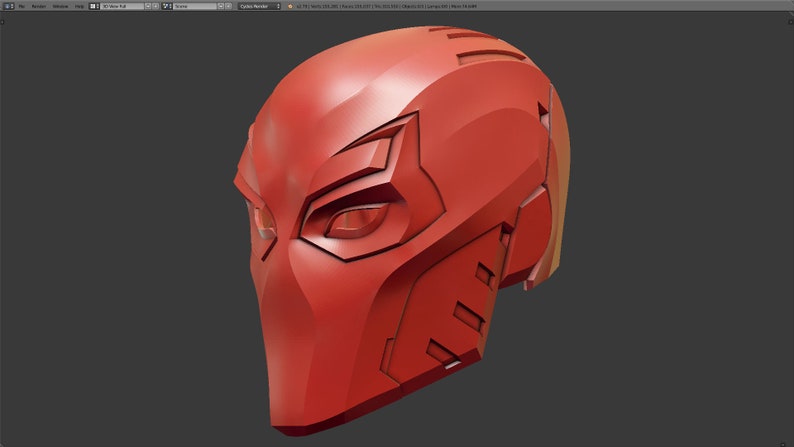The width and height of the screenshot is (794, 447).
Task: Open the Window menu
Action: pyautogui.click(x=60, y=6)
